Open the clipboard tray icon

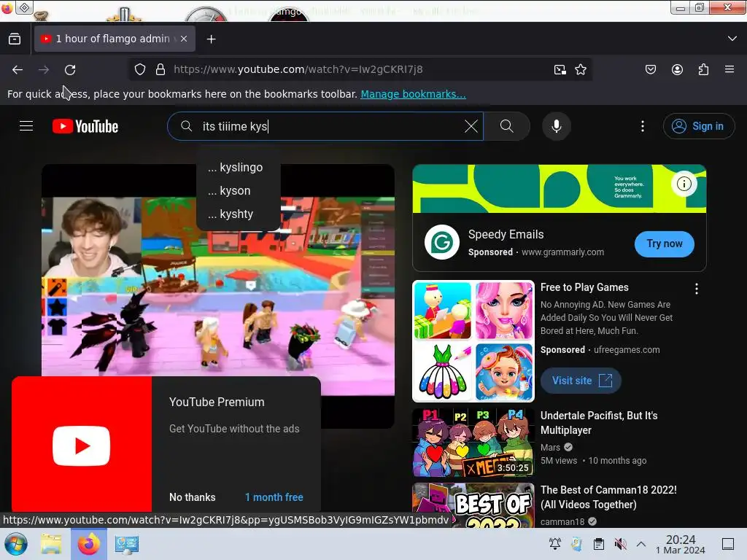click(x=598, y=544)
